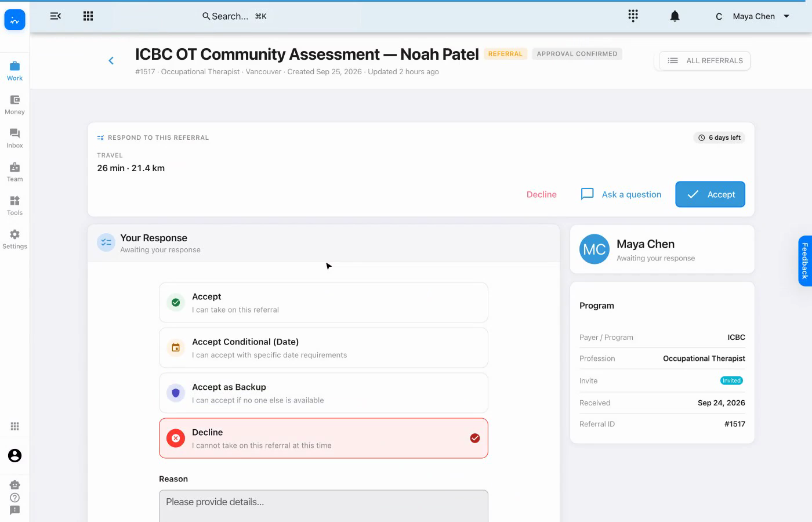Open the robot assistant icon in the sidebar
This screenshot has width=812, height=522.
[14, 485]
